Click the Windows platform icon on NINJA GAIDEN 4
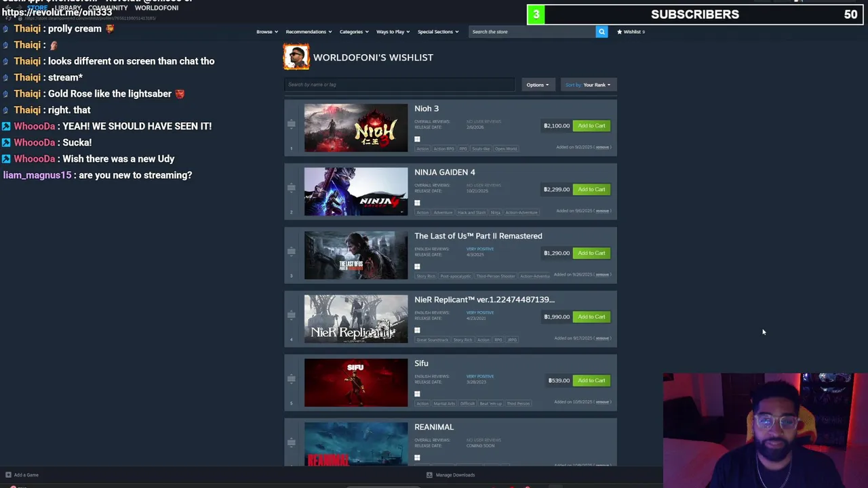This screenshot has width=868, height=488. 417,203
